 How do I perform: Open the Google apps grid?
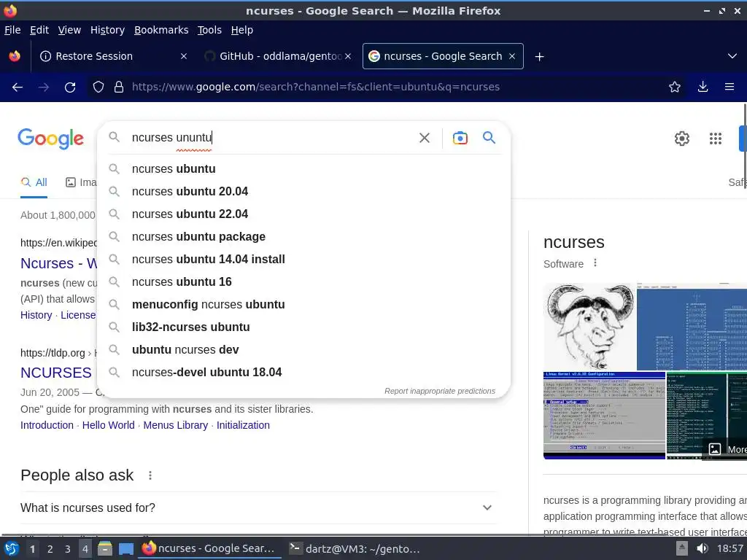click(715, 139)
